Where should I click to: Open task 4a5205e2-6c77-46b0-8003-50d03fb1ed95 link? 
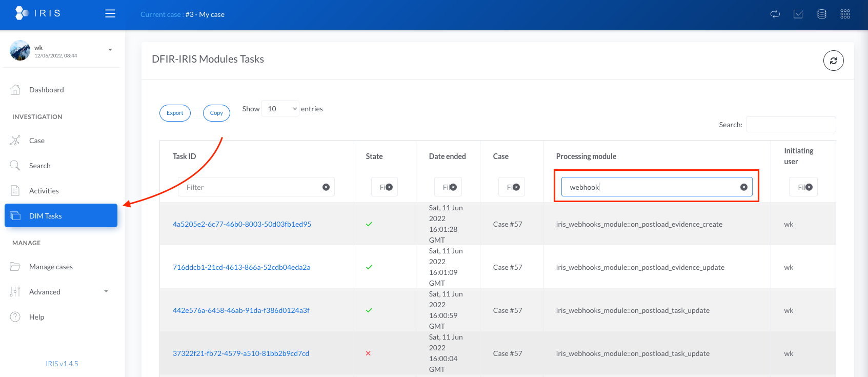pos(241,224)
